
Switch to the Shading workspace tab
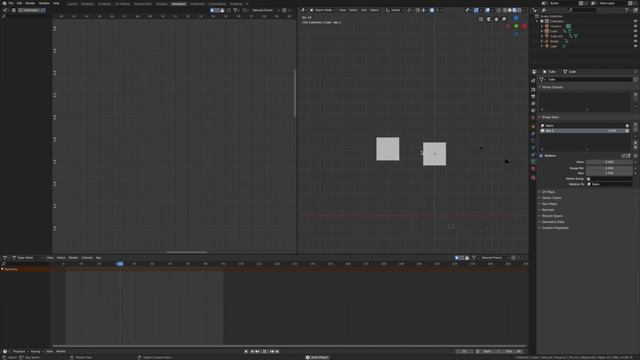tap(162, 4)
